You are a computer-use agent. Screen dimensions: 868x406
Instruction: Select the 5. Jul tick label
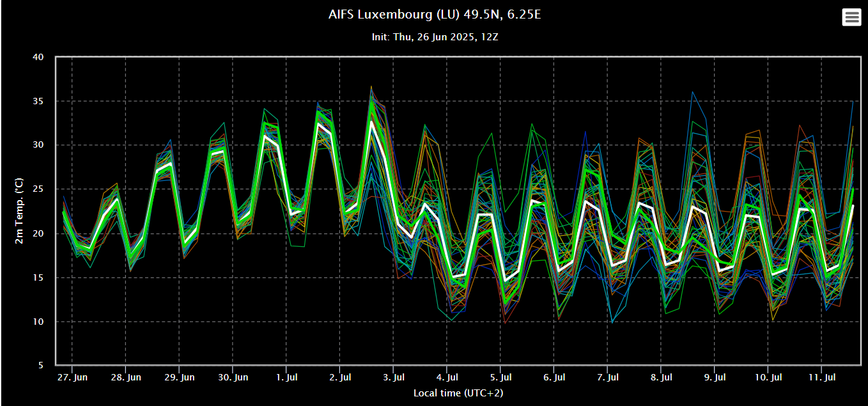coord(501,377)
